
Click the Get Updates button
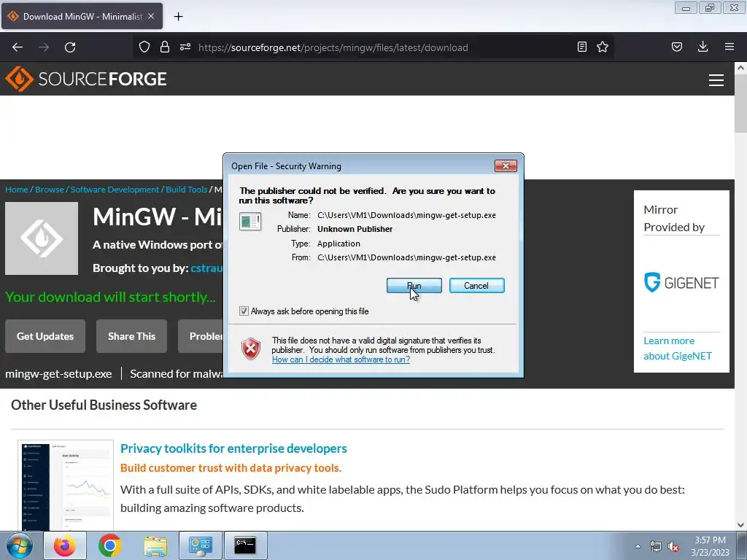[45, 336]
